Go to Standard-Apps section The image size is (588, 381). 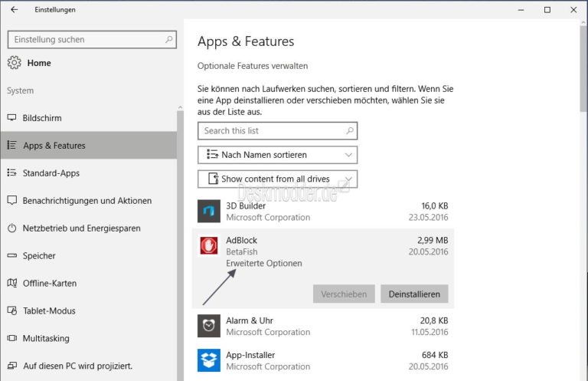(89, 173)
